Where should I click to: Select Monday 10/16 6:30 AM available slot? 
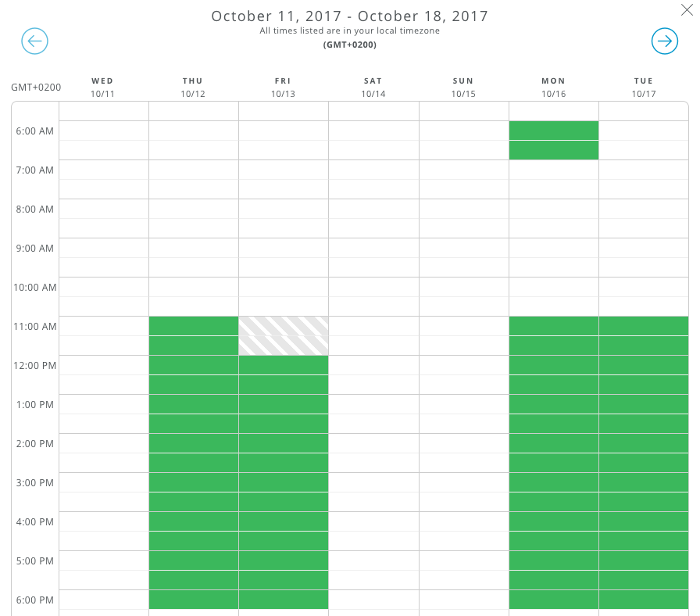tap(554, 150)
